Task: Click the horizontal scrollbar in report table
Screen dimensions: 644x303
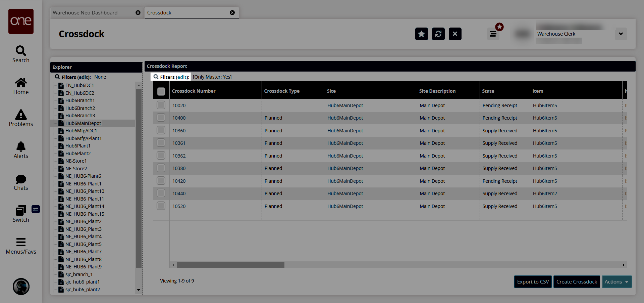Action: [x=230, y=265]
